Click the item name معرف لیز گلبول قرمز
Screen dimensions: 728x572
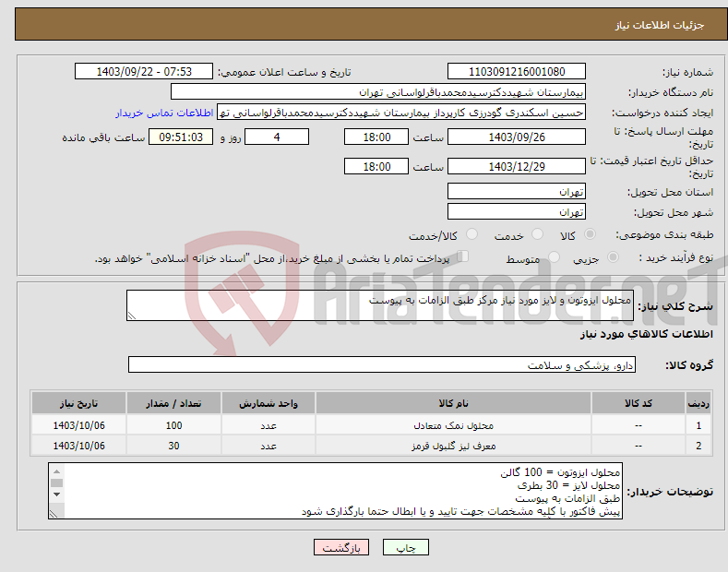pos(453,446)
